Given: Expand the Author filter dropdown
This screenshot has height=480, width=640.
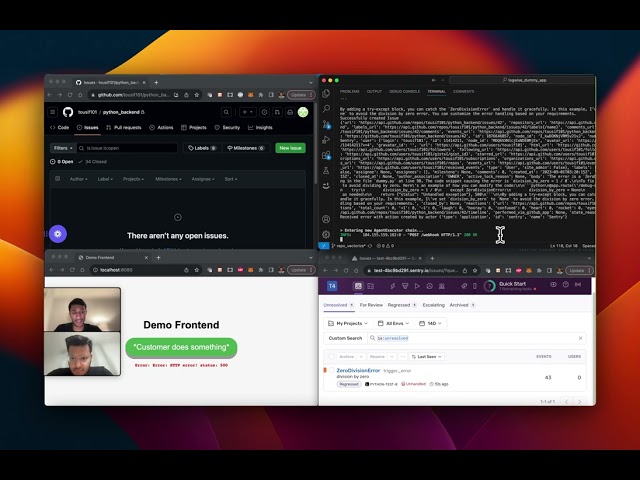Looking at the screenshot, I should (78, 179).
